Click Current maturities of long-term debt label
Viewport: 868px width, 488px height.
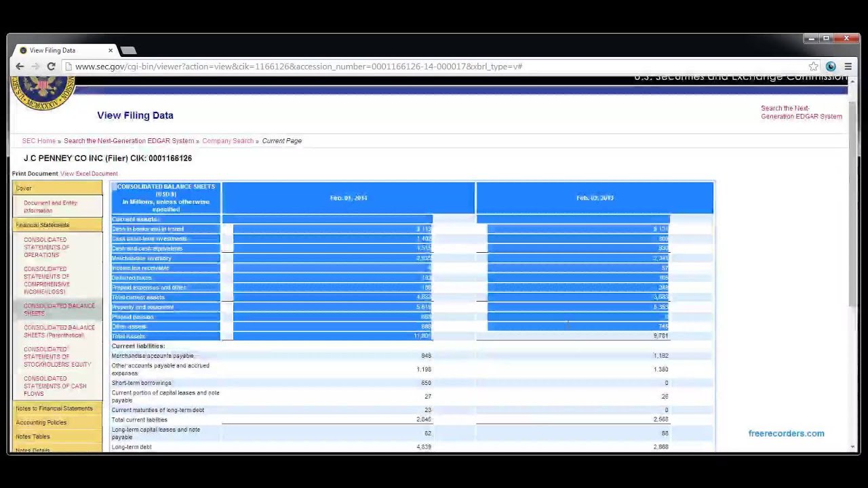(158, 410)
